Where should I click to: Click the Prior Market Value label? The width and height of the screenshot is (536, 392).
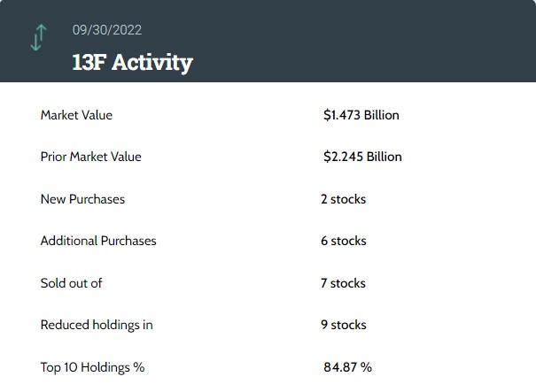91,157
